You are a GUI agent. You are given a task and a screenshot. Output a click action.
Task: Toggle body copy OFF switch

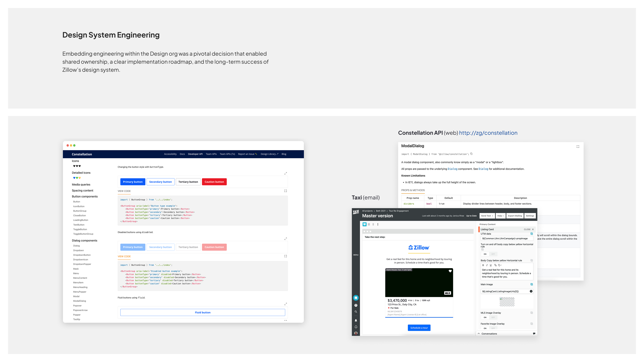[493, 254]
